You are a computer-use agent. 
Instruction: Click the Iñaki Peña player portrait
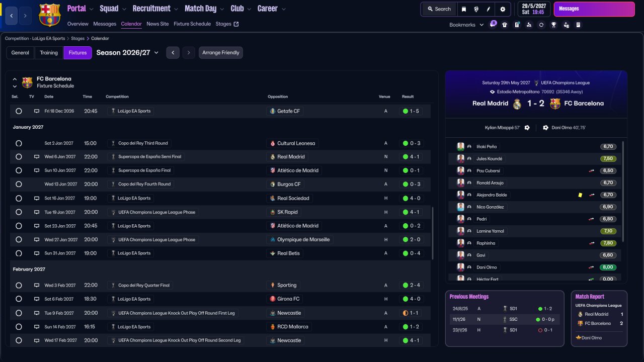pyautogui.click(x=460, y=146)
